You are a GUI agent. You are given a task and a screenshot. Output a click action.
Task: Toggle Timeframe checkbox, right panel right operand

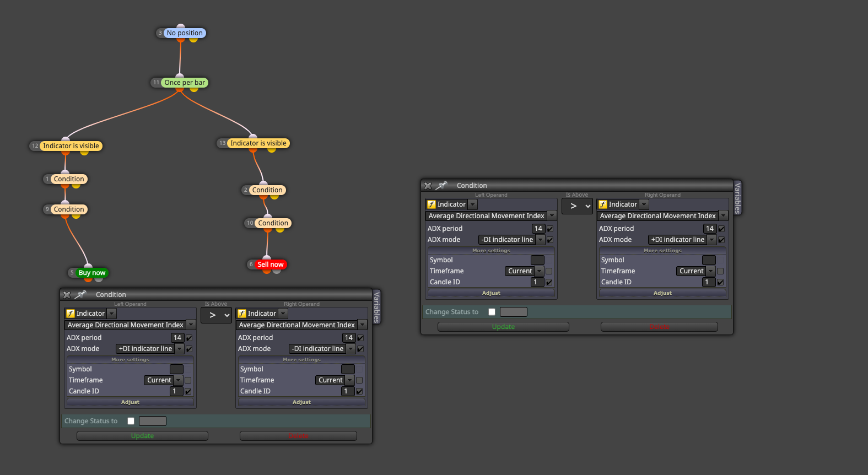pos(720,271)
